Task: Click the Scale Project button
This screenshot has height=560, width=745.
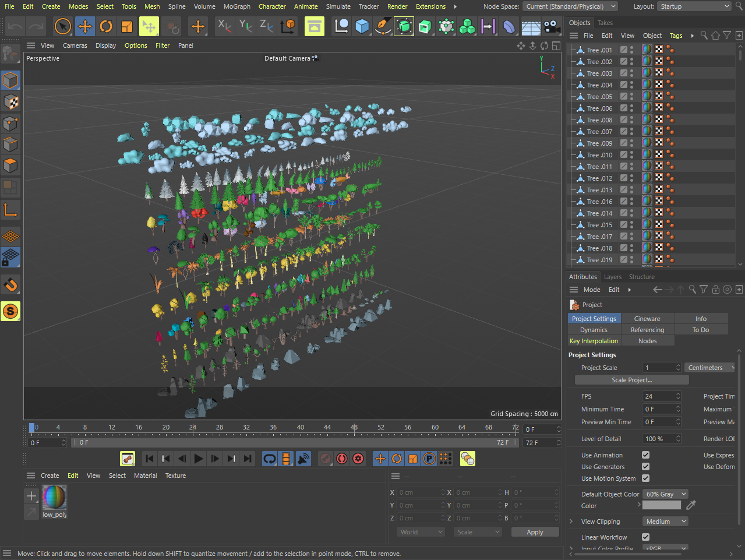Action: 631,380
